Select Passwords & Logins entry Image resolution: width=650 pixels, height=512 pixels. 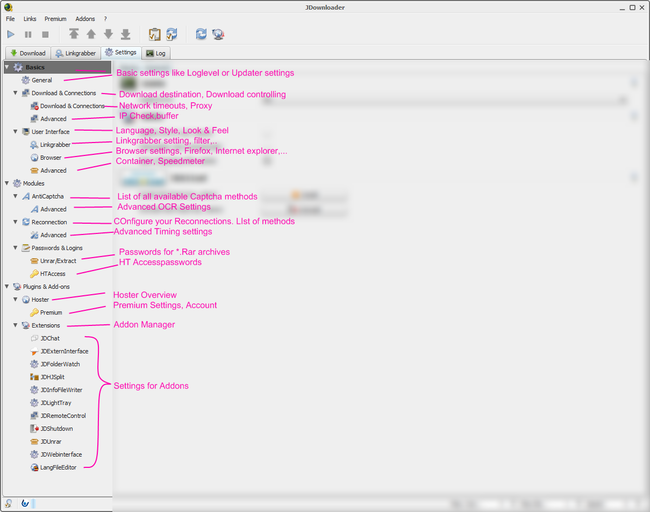click(x=52, y=248)
